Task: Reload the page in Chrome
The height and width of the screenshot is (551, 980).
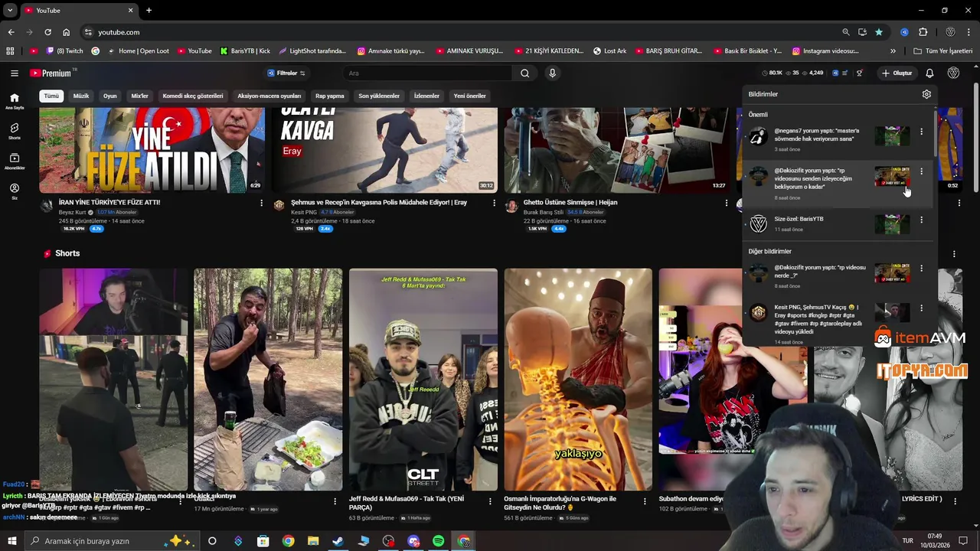Action: pyautogui.click(x=47, y=32)
